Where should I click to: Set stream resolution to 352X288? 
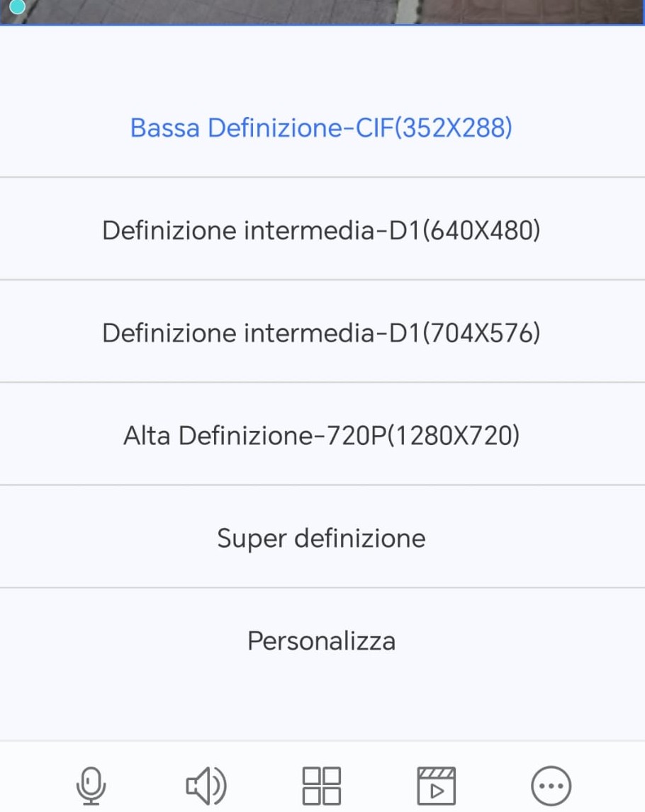pyautogui.click(x=321, y=128)
